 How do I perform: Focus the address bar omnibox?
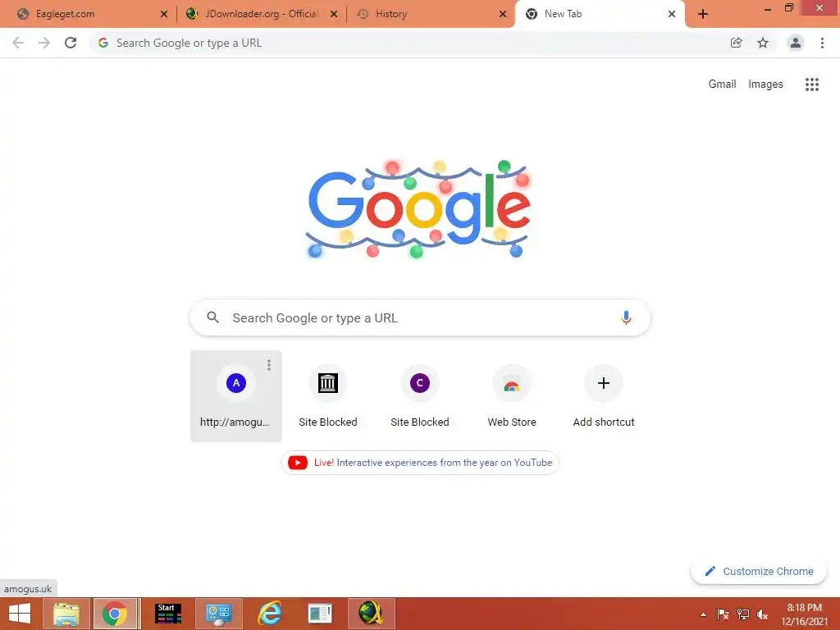pyautogui.click(x=407, y=43)
